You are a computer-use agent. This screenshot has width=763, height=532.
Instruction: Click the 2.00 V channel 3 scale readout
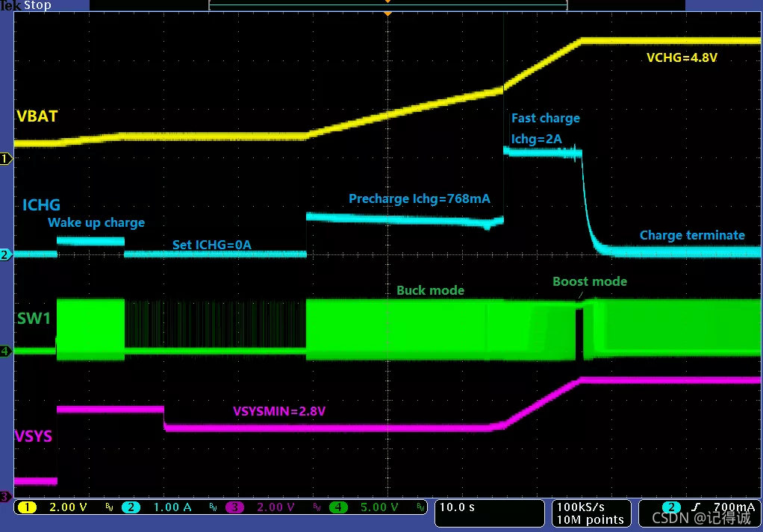[275, 507]
